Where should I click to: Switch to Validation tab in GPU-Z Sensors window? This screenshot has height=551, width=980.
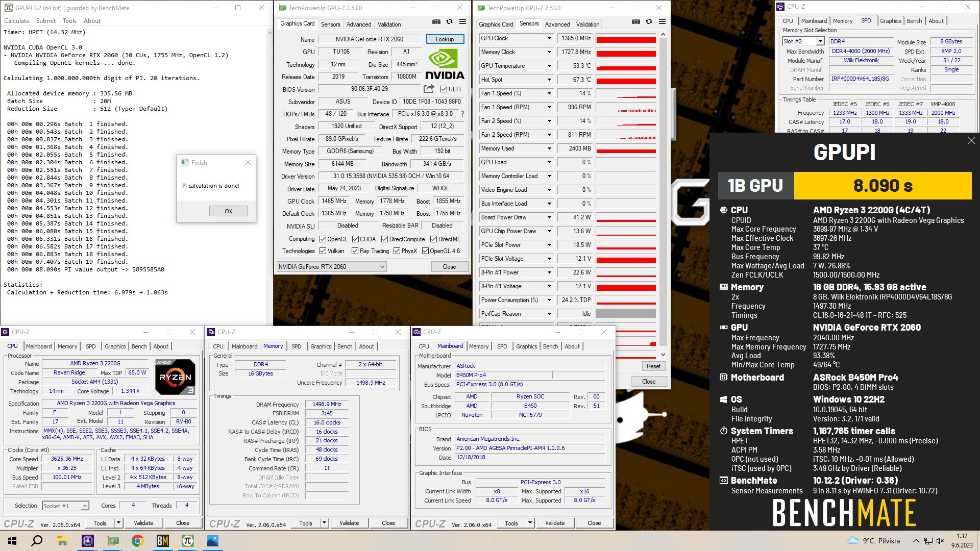[588, 24]
